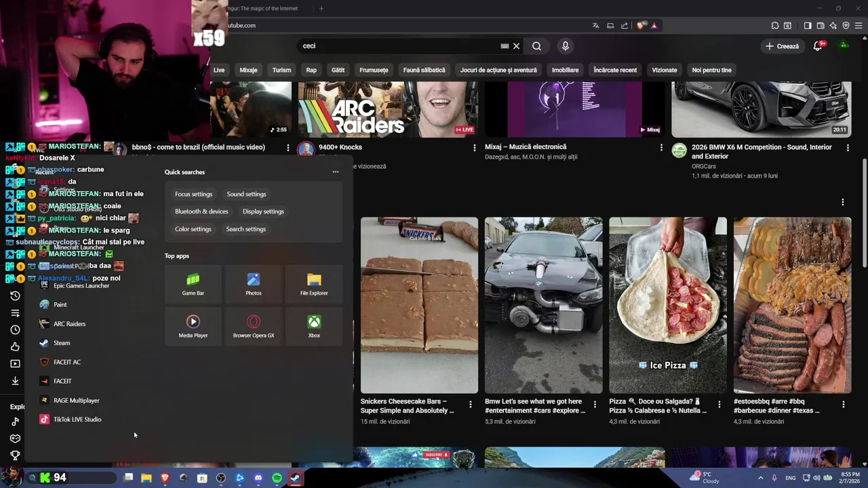Launch Media Player from Top apps
The width and height of the screenshot is (868, 488).
pos(193,326)
